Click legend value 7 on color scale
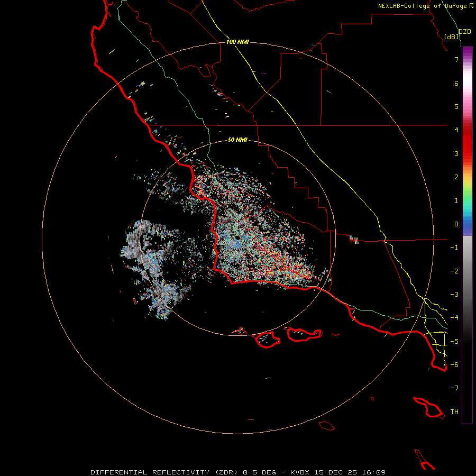The image size is (476, 476). pyautogui.click(x=456, y=60)
